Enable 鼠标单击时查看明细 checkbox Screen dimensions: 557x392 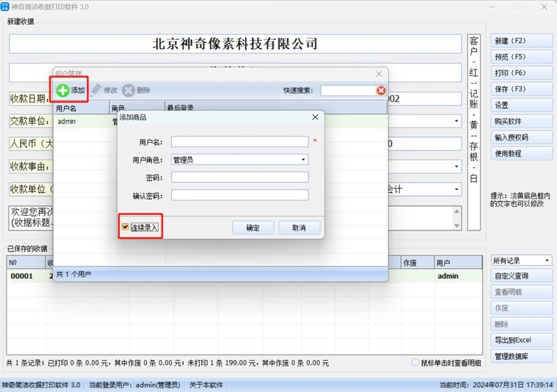click(415, 363)
